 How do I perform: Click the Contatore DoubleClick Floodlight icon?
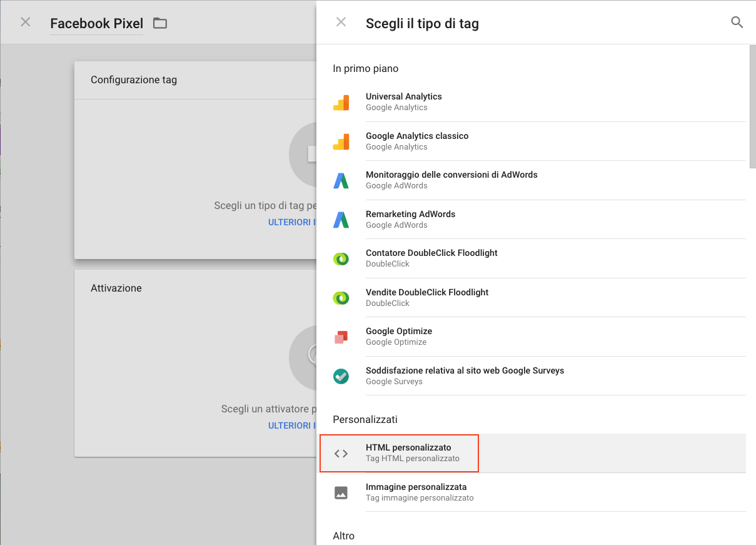click(x=341, y=259)
